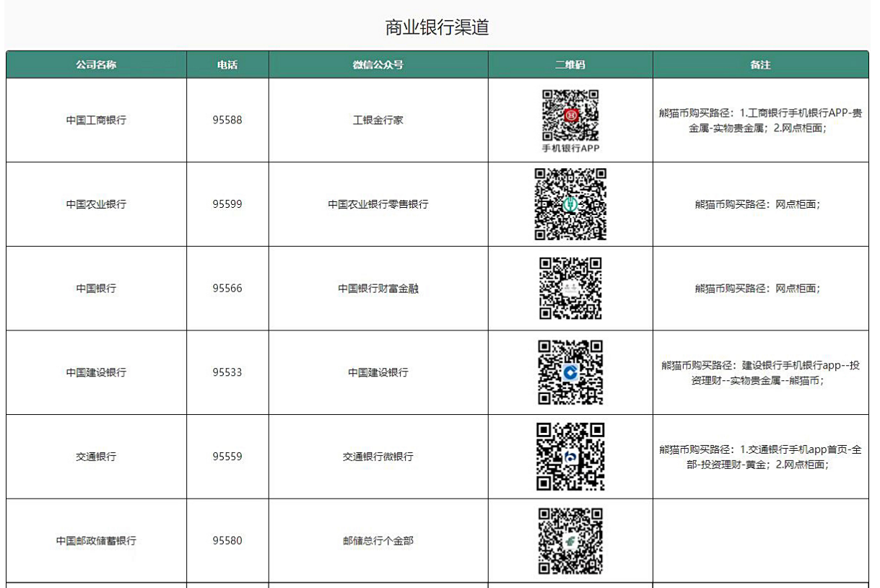880x588 pixels.
Task: Click phone number 95588
Action: [x=227, y=120]
